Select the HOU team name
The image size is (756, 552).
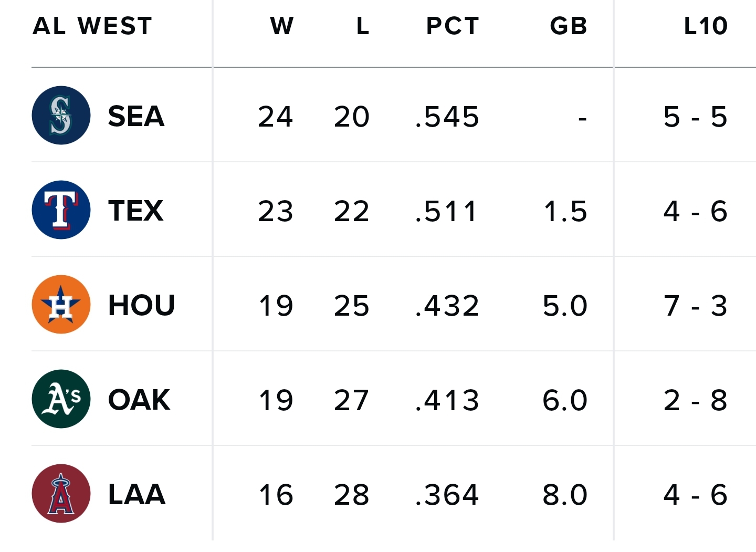coord(141,305)
